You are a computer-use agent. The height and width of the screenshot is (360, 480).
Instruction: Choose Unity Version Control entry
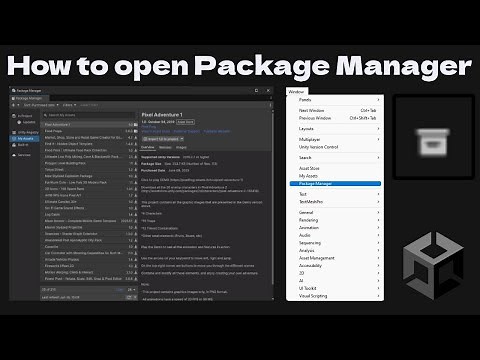coord(335,147)
